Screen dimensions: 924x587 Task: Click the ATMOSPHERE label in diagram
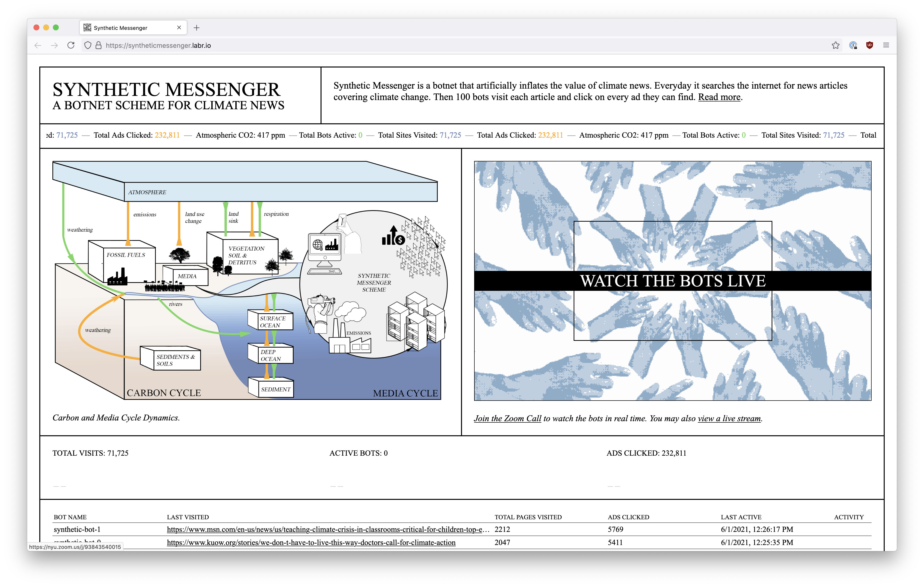click(147, 192)
